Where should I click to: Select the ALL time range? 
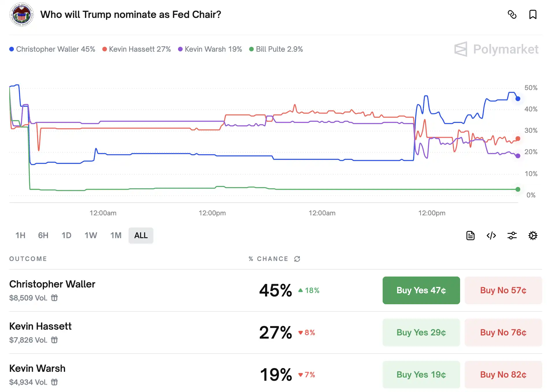(x=141, y=236)
